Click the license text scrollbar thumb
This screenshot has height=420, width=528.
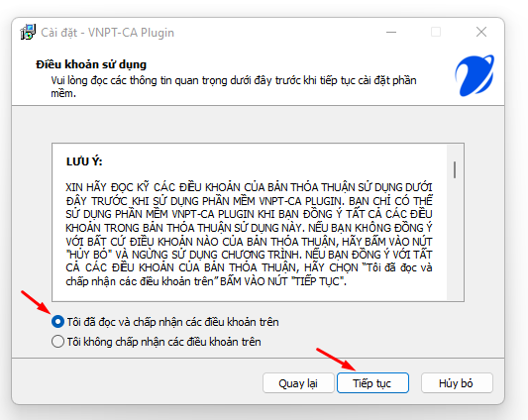pyautogui.click(x=455, y=169)
